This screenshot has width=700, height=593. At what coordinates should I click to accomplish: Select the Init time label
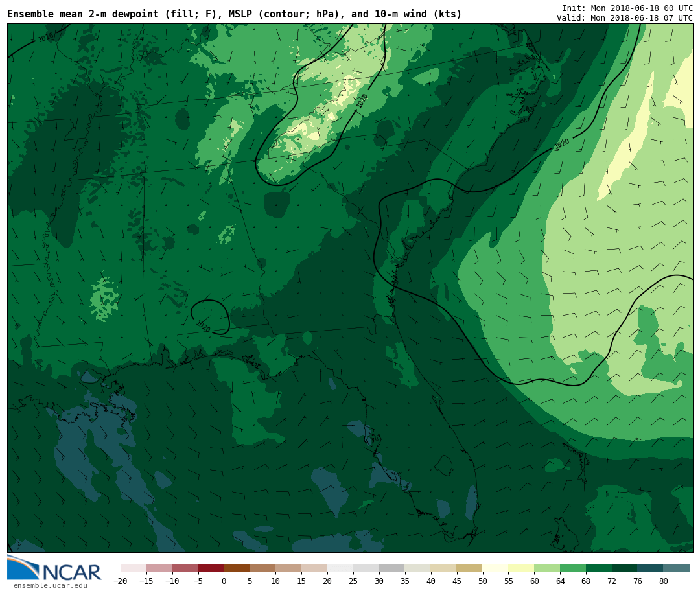click(627, 8)
